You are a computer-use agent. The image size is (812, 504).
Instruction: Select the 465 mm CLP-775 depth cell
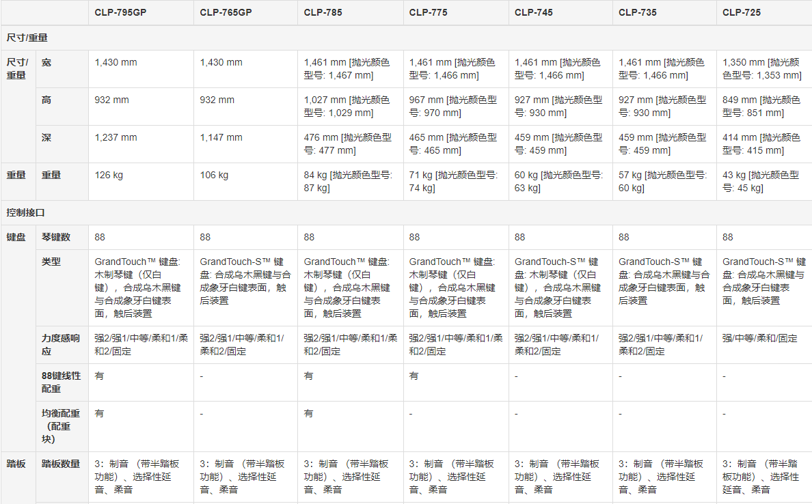point(456,144)
